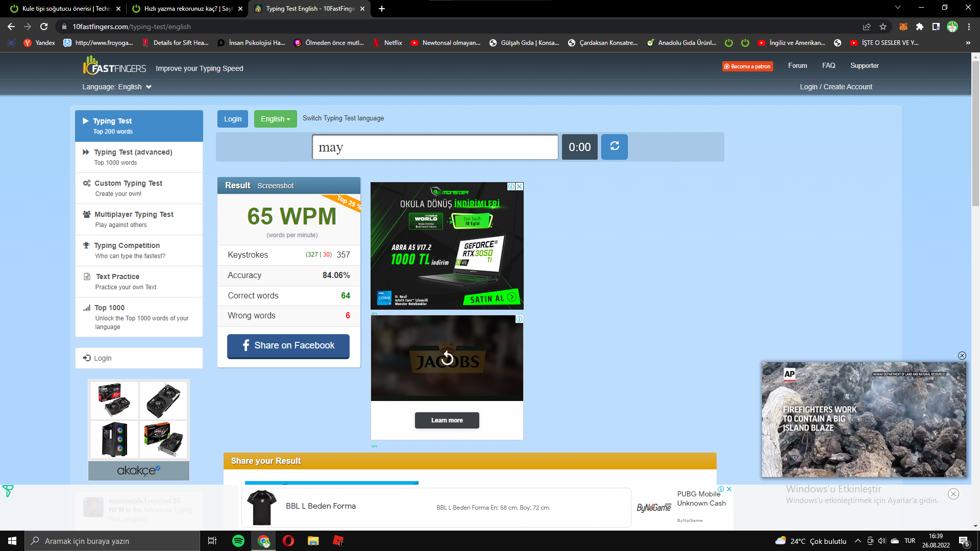Click Login / Create Account link
The image size is (980, 551).
(x=836, y=87)
